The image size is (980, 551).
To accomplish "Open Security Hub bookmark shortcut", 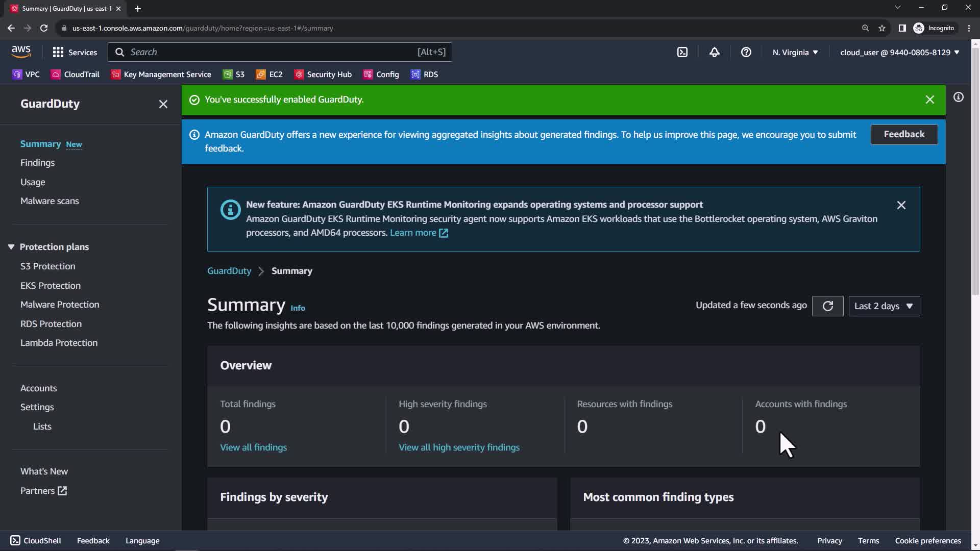I will [x=323, y=74].
